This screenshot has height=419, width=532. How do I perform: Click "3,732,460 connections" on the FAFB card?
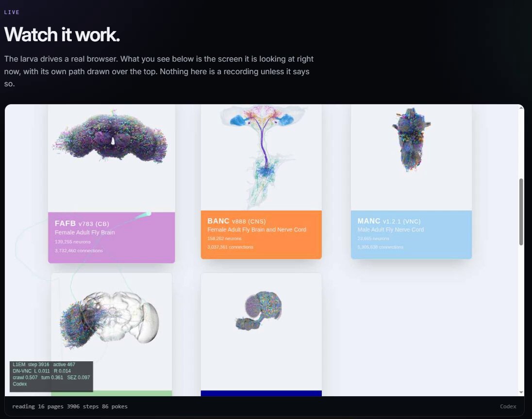(x=79, y=251)
